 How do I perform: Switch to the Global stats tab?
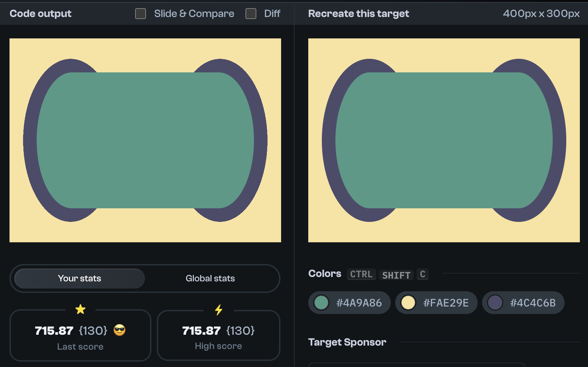coord(210,278)
